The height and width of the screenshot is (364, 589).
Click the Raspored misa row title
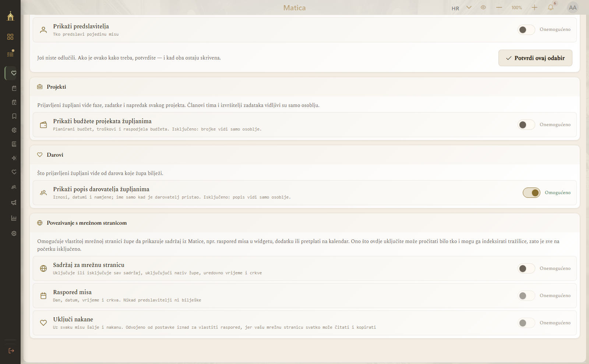pos(72,292)
